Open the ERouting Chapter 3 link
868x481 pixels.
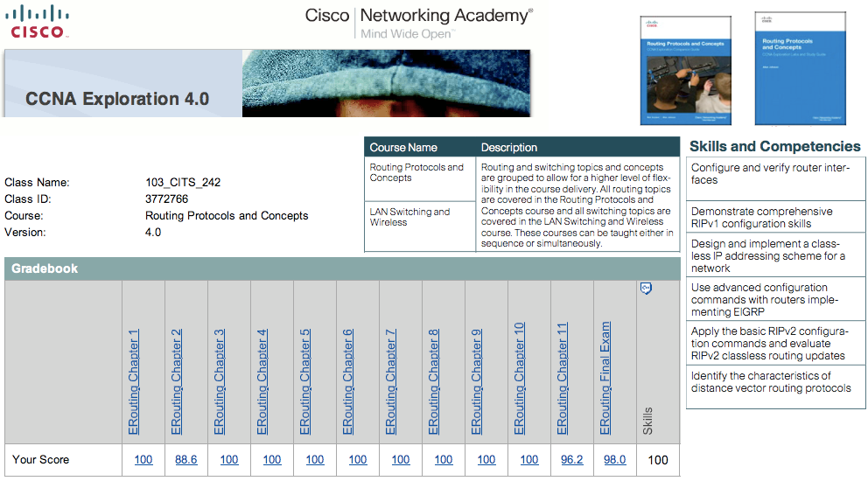tap(220, 382)
